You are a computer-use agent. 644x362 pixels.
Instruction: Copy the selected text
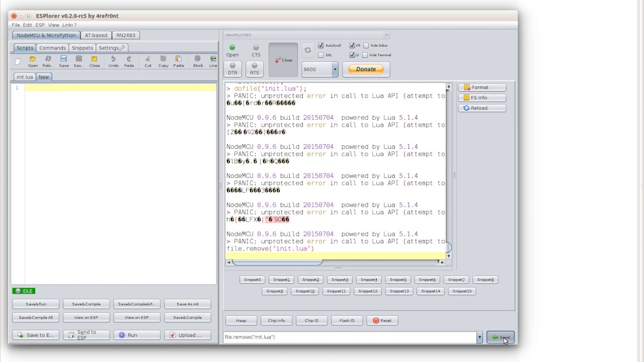coord(164,61)
